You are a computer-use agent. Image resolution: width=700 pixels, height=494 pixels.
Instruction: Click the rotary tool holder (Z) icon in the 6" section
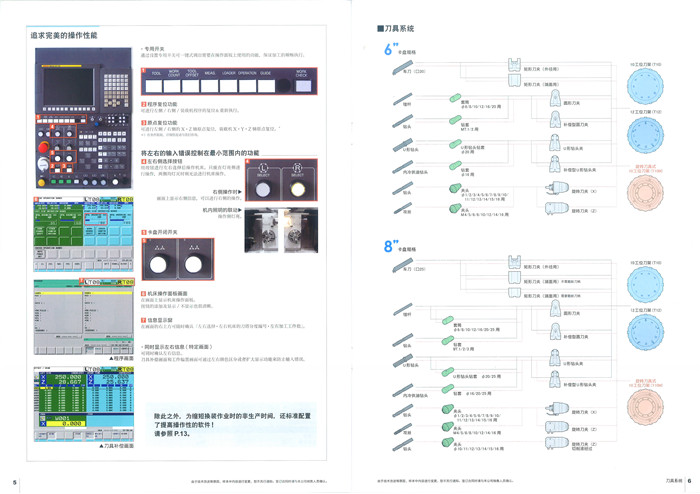point(557,208)
